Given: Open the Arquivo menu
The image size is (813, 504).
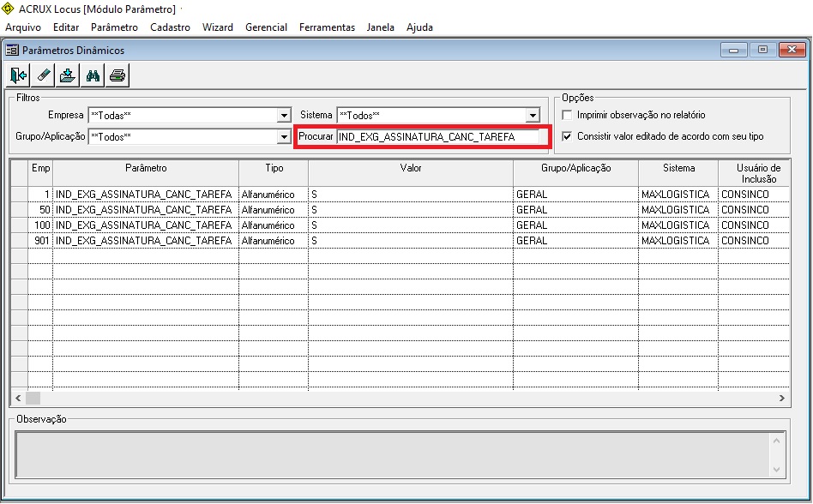Looking at the screenshot, I should click(x=23, y=27).
